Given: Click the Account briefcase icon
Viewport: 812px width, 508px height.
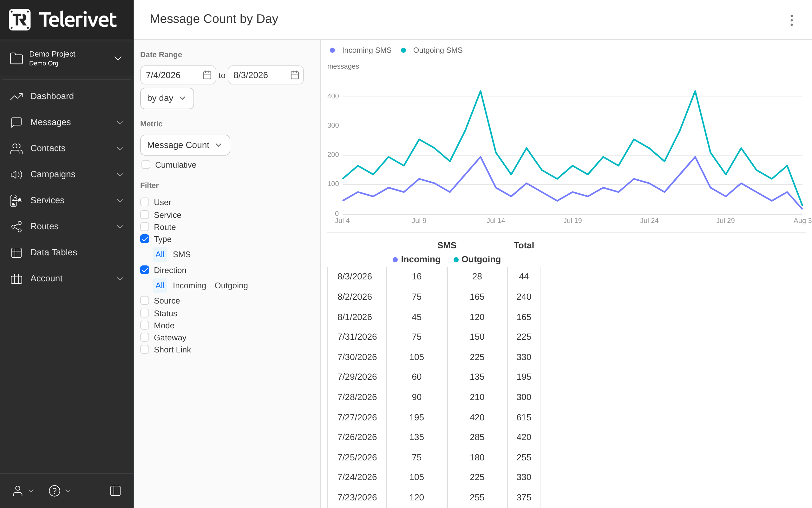Looking at the screenshot, I should click(16, 278).
